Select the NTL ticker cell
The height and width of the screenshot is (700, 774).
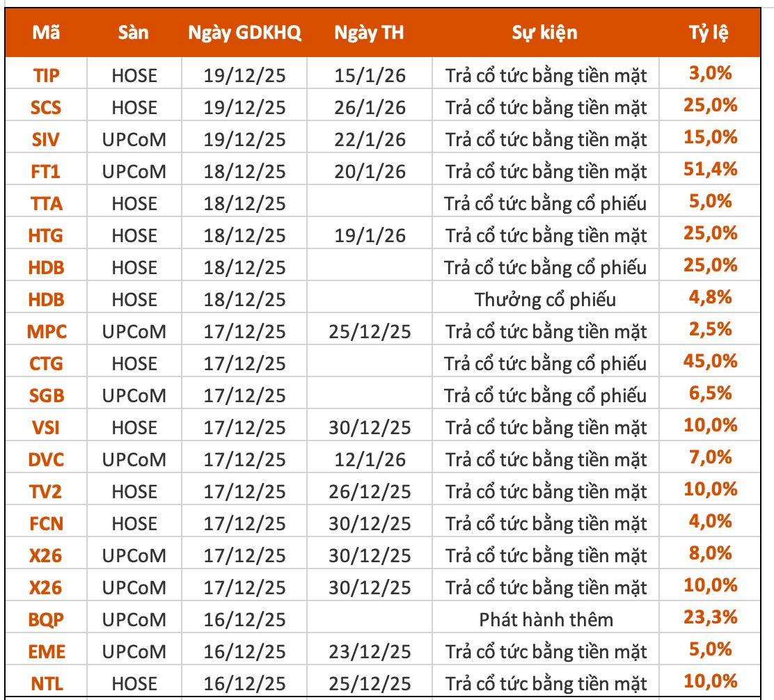click(47, 684)
